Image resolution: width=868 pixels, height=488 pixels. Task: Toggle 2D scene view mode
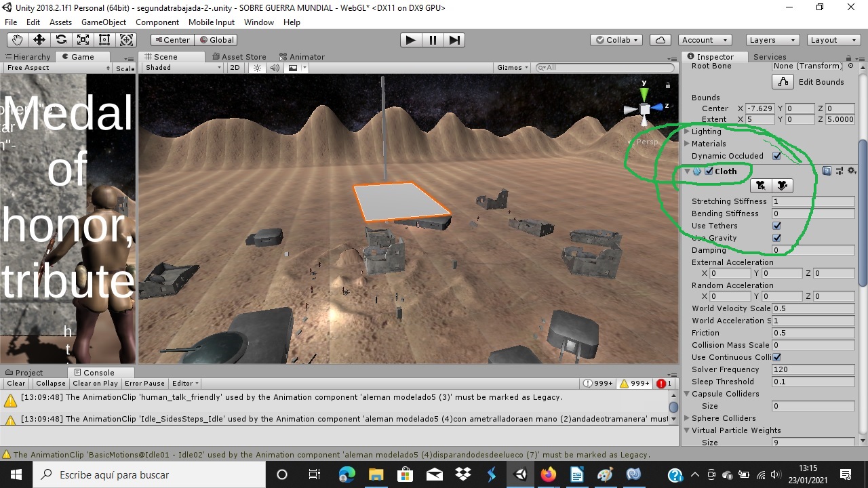click(235, 68)
